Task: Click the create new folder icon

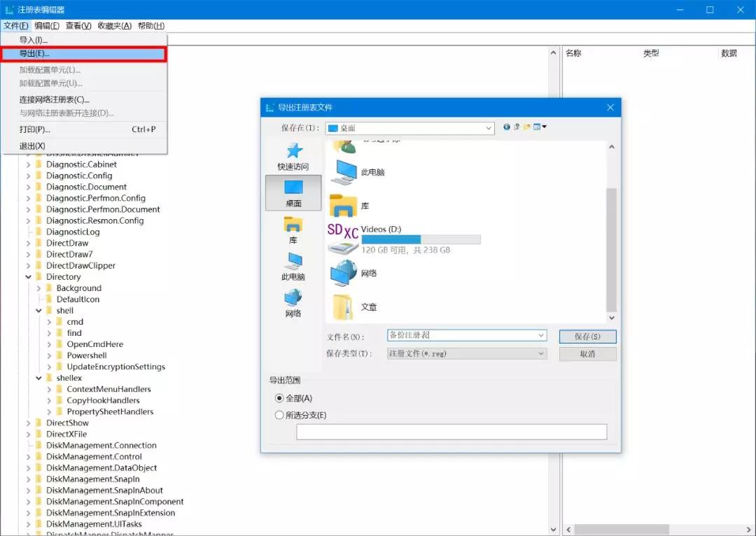Action: 526,127
